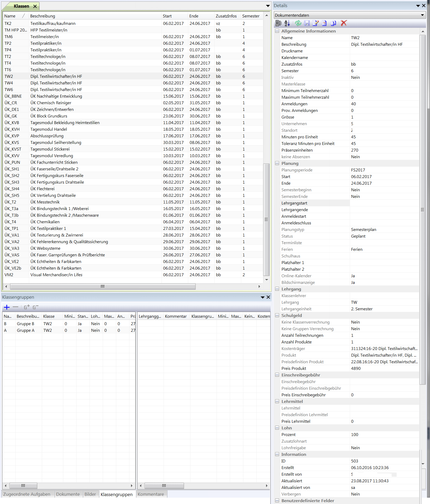The image size is (430, 504).
Task: Collapse the Planung section
Action: [277, 163]
